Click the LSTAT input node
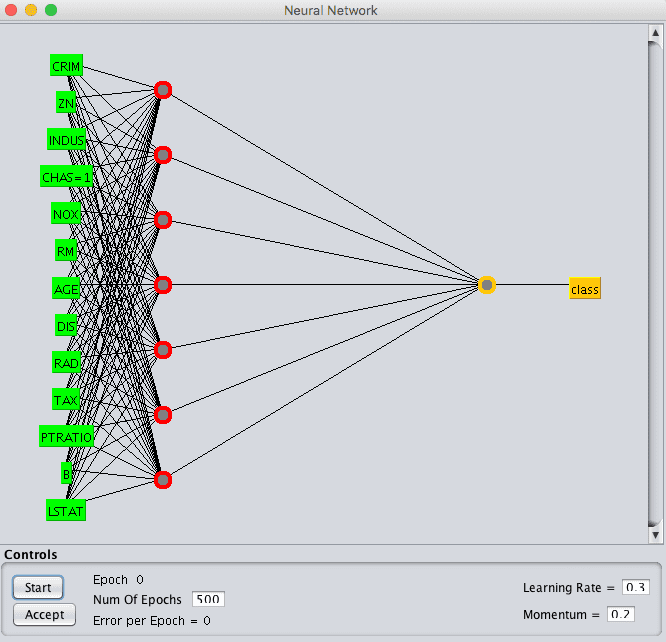Viewport: 666px width, 642px height. click(x=66, y=510)
